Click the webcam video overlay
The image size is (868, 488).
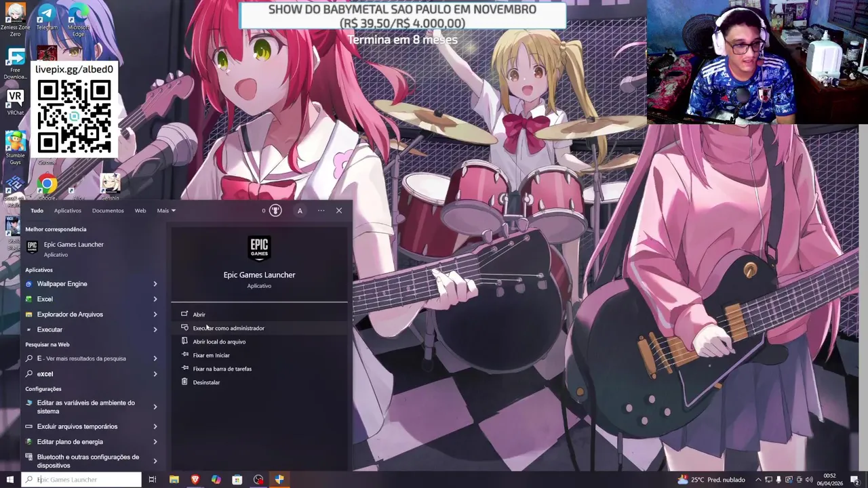[757, 62]
